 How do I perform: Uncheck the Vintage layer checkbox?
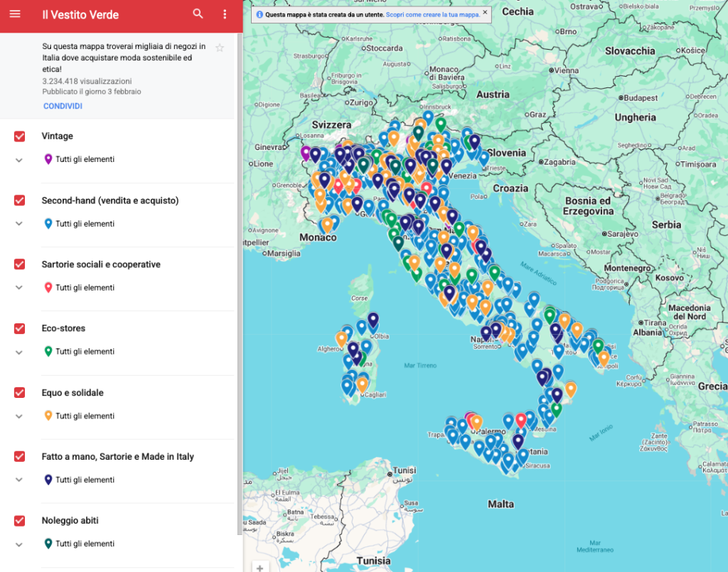click(20, 136)
